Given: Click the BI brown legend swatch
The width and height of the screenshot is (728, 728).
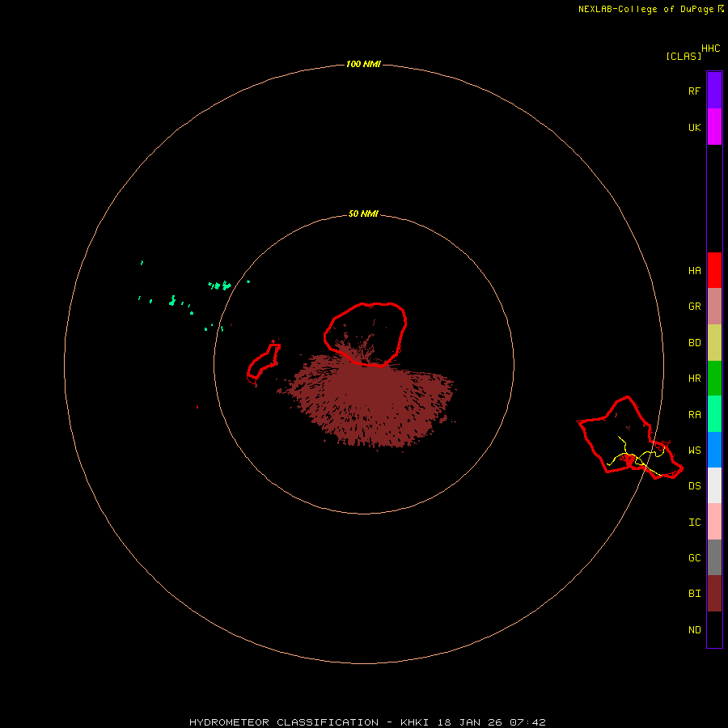Looking at the screenshot, I should click(x=714, y=594).
